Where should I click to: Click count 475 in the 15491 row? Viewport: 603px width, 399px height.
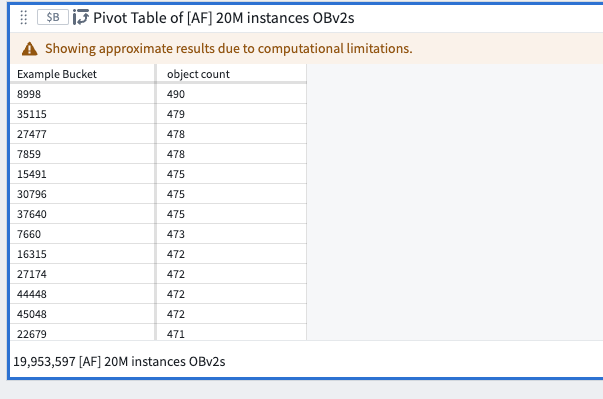(232, 174)
